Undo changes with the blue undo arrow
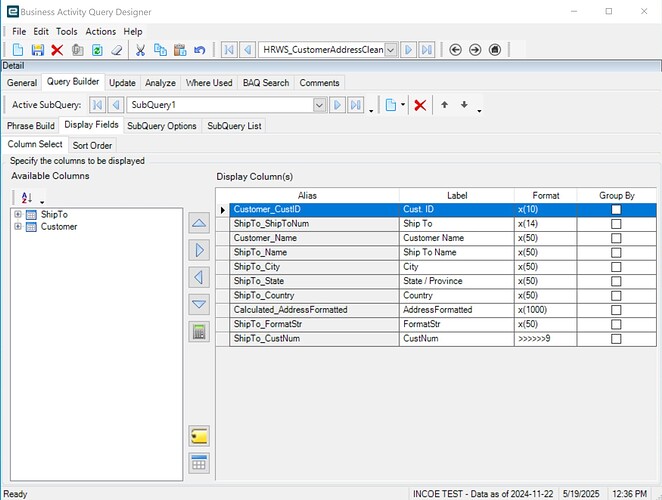 click(x=199, y=50)
